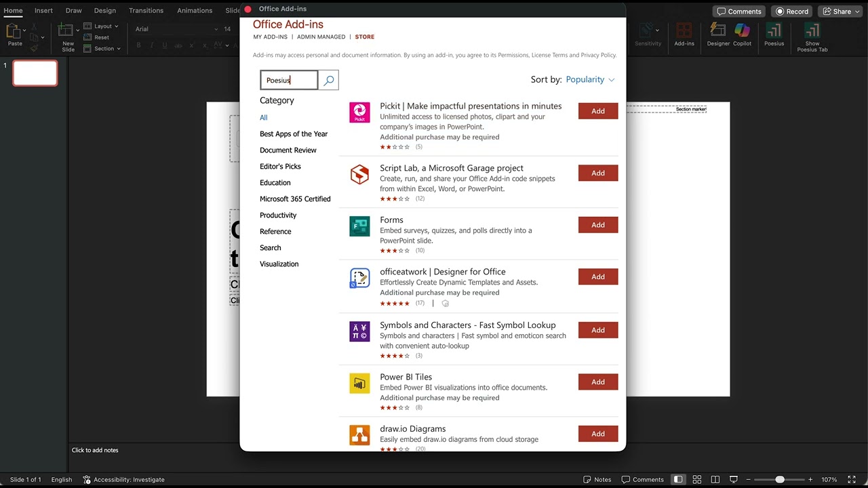Click the 107% zoom level
The width and height of the screenshot is (868, 488).
(829, 479)
